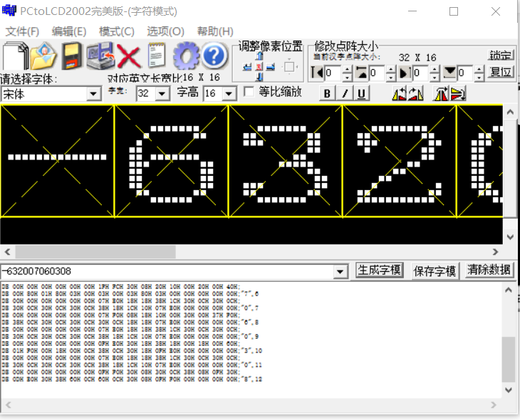Screen dimensions: 520x420
Task: Center pixels with the red center icon
Action: tap(259, 67)
